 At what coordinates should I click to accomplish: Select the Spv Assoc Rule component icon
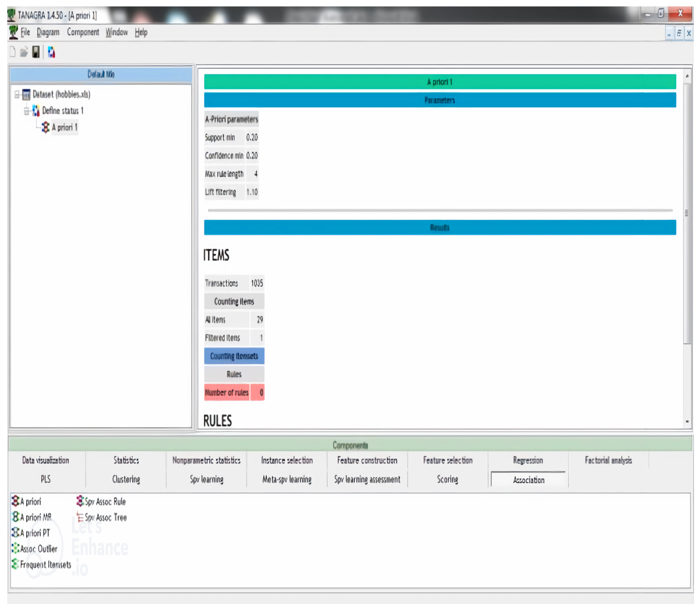pos(80,501)
